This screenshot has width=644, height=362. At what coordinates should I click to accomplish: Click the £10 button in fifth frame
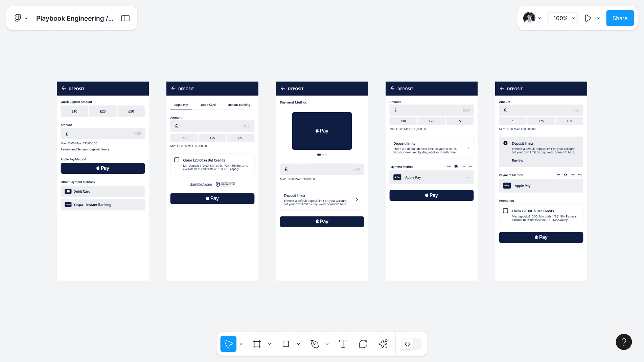[513, 121]
